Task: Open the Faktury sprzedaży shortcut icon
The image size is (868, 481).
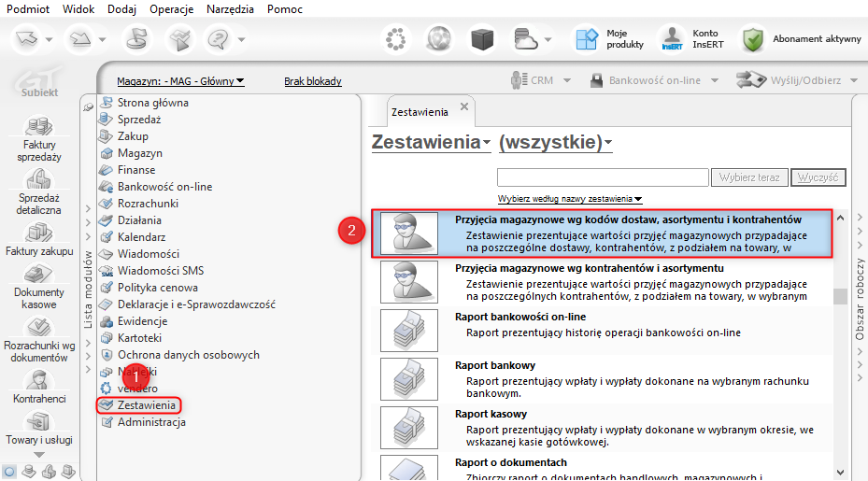Action: pos(38,126)
